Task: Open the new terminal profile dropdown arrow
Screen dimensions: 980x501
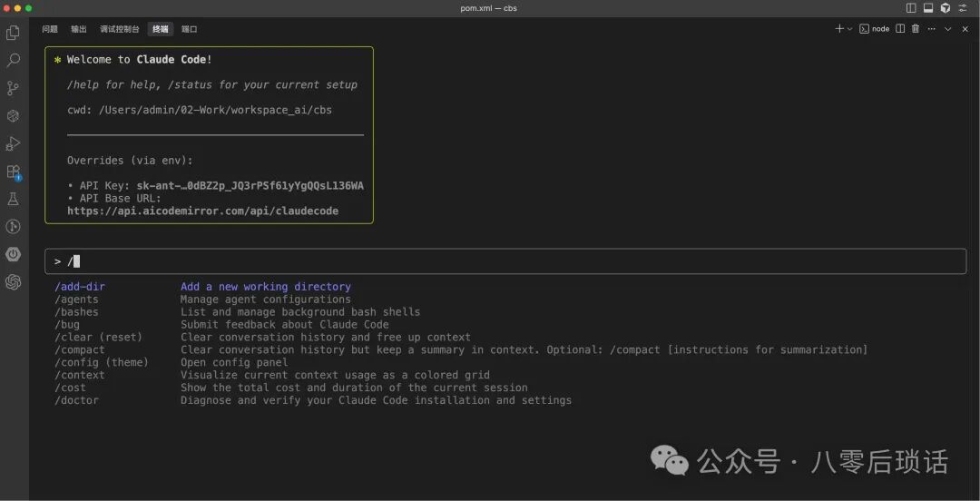Action: 849,29
